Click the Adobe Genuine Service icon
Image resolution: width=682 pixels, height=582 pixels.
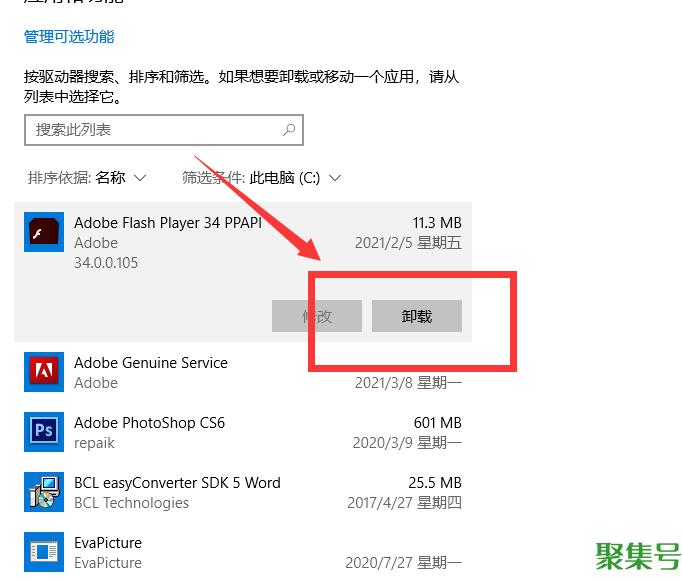coord(44,372)
